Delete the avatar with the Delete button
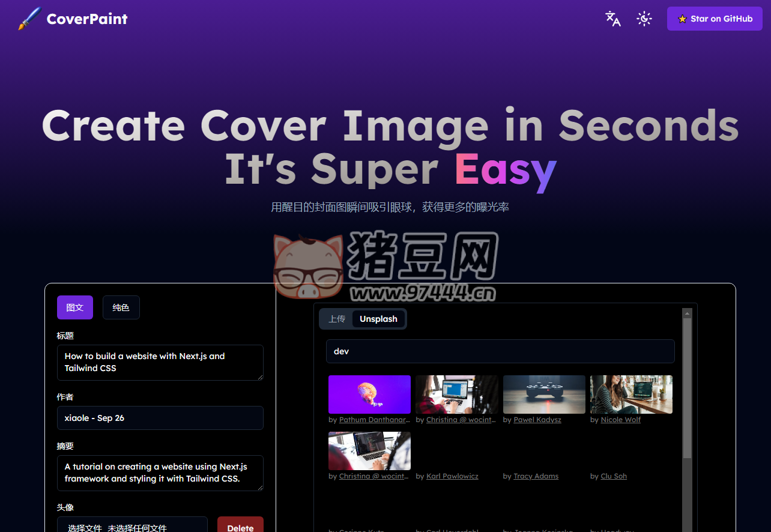The width and height of the screenshot is (771, 532). point(240,527)
